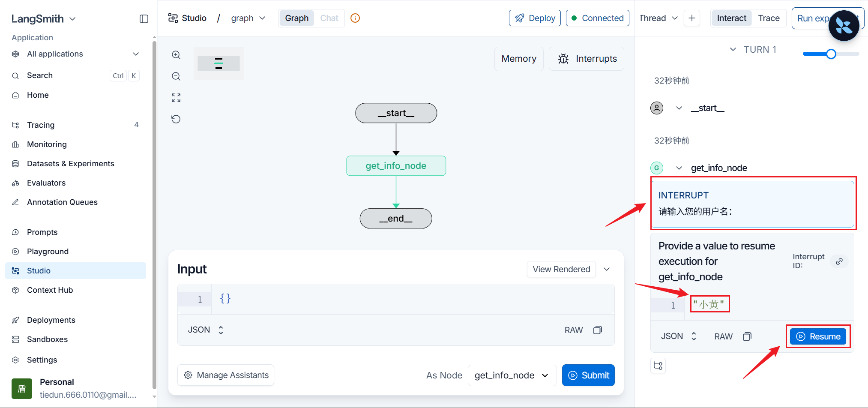Collapse the get_info_node step entry
The height and width of the screenshot is (408, 868).
679,168
